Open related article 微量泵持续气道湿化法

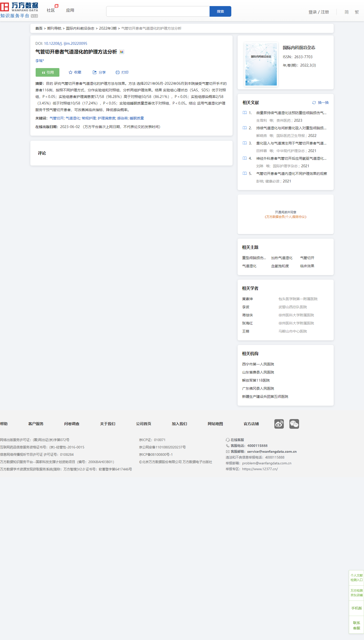coord(291,113)
